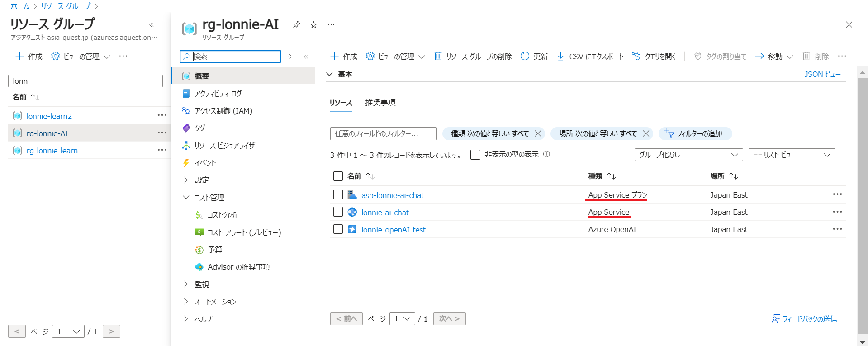Open ビューの管理 in the main toolbar
The image size is (868, 346).
click(x=395, y=56)
